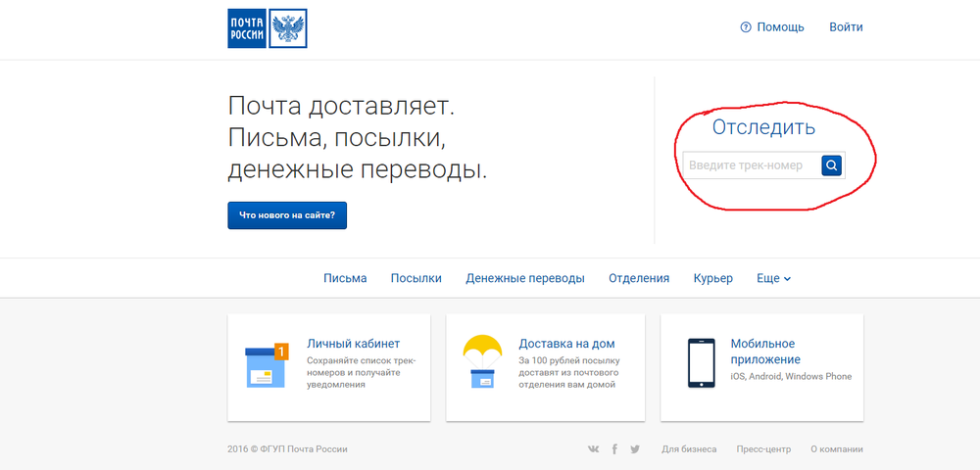Open the Отделения link
Viewport: 980px width, 470px height.
point(639,278)
